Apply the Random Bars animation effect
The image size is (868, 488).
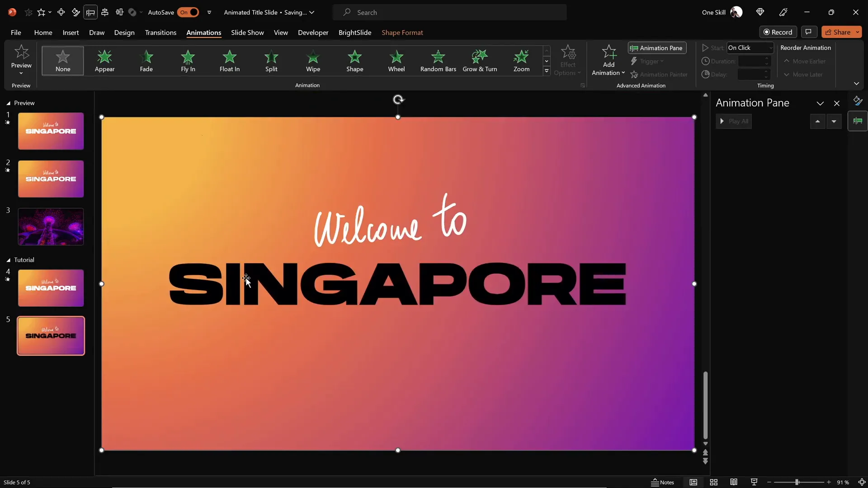(x=438, y=61)
